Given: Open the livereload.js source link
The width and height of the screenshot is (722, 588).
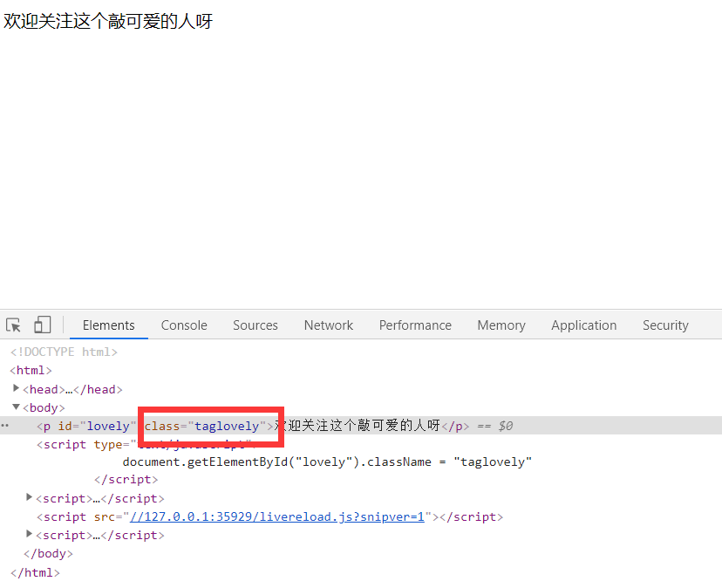Looking at the screenshot, I should [276, 517].
